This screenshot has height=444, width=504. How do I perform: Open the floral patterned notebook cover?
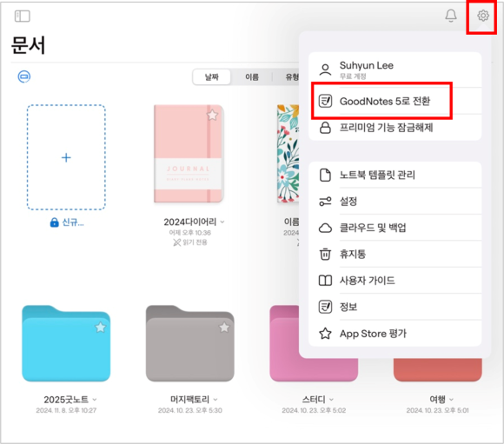tap(288, 154)
